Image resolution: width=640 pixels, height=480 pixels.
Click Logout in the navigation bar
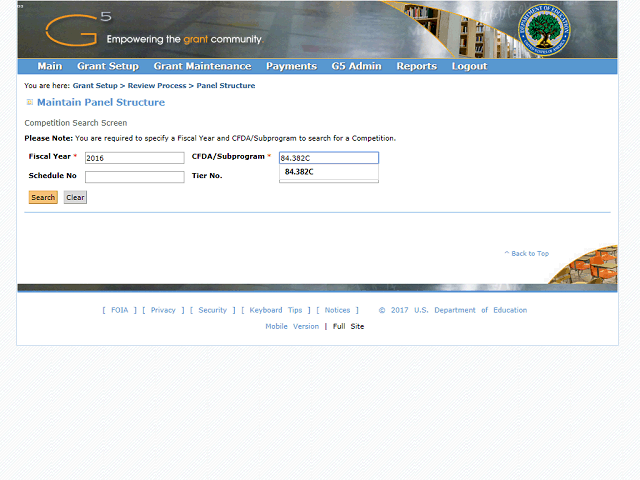click(x=469, y=66)
